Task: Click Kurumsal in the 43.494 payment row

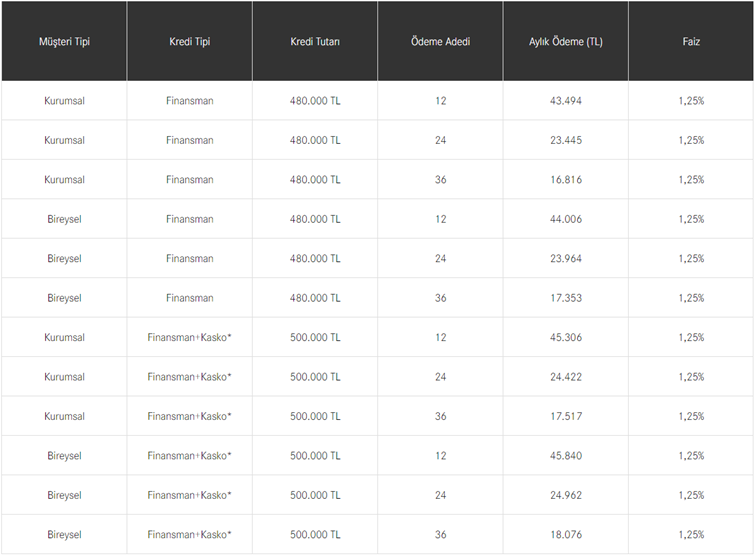Action: [x=64, y=101]
